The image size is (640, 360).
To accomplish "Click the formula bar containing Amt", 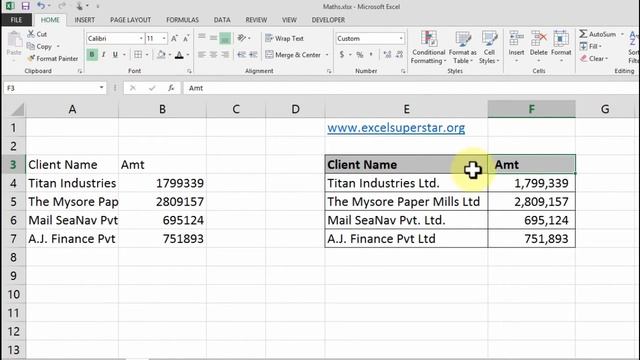I will [410, 88].
